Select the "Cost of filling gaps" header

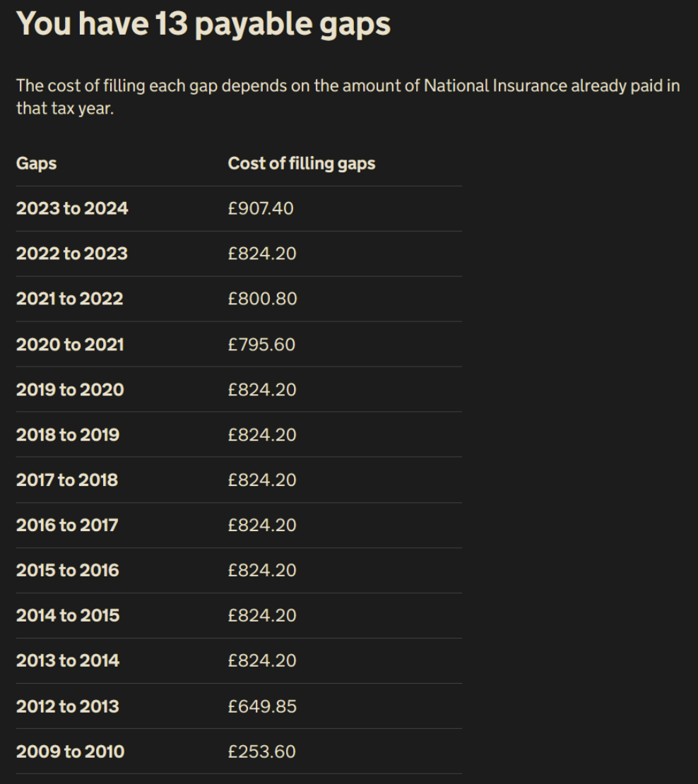(302, 164)
